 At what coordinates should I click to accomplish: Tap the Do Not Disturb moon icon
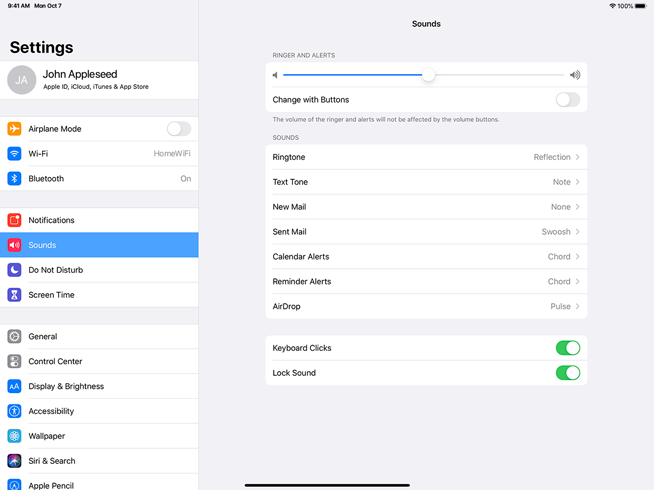14,270
